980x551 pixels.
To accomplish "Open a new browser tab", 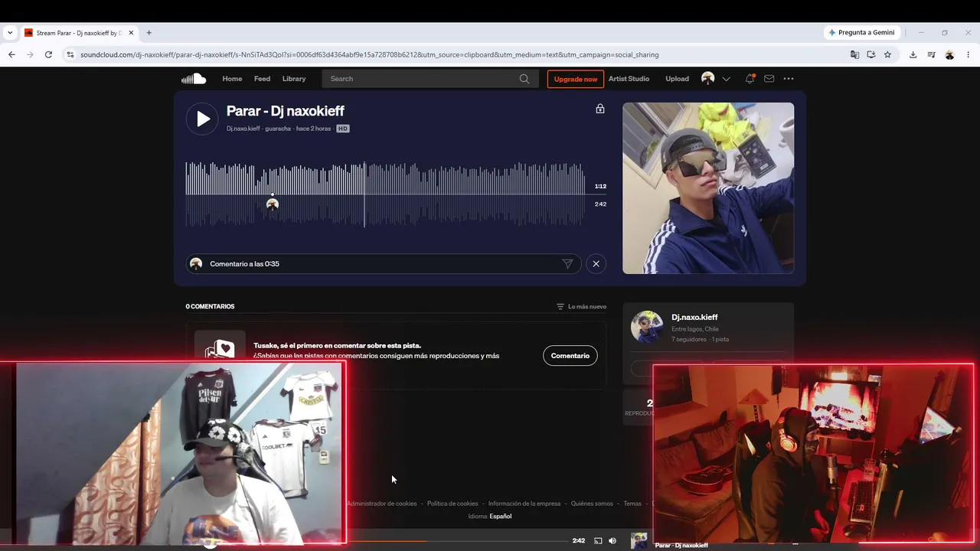I will (x=149, y=33).
